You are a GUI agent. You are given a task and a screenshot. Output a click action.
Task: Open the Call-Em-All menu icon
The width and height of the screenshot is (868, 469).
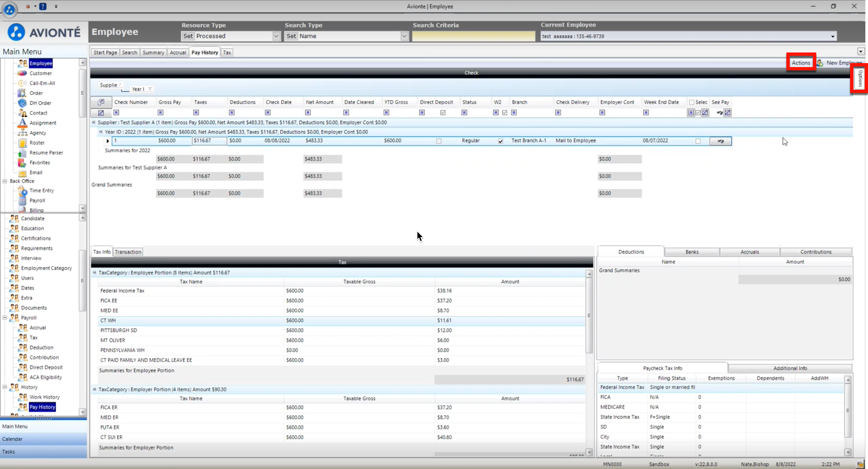point(22,83)
